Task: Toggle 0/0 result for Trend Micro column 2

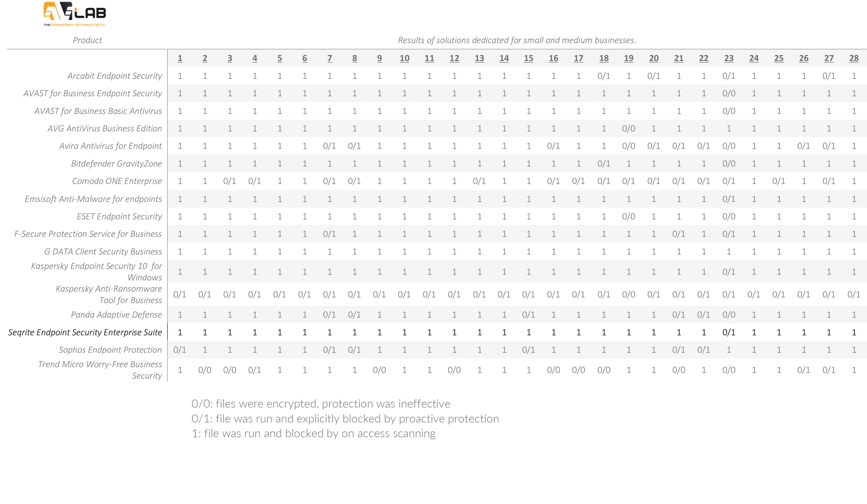Action: 204,370
